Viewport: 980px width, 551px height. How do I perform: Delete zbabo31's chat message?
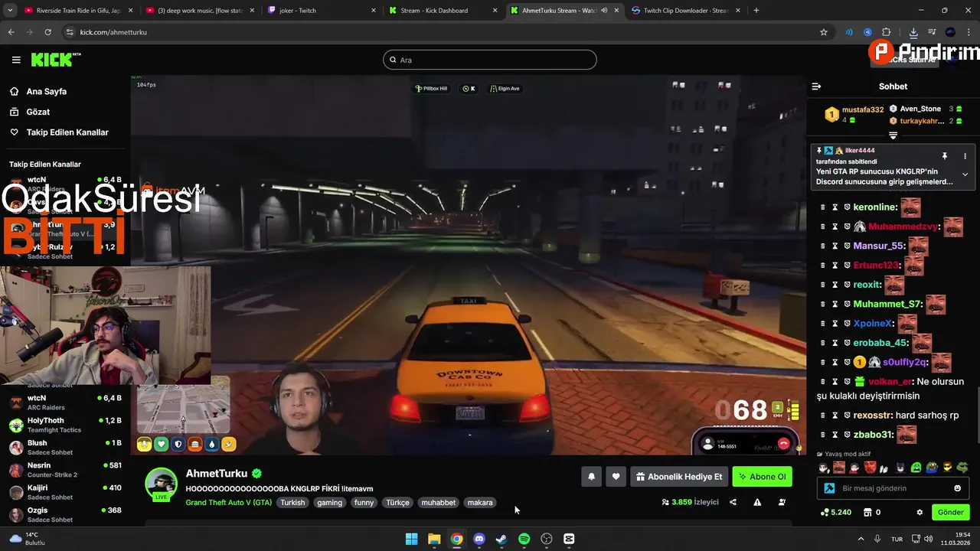(823, 435)
